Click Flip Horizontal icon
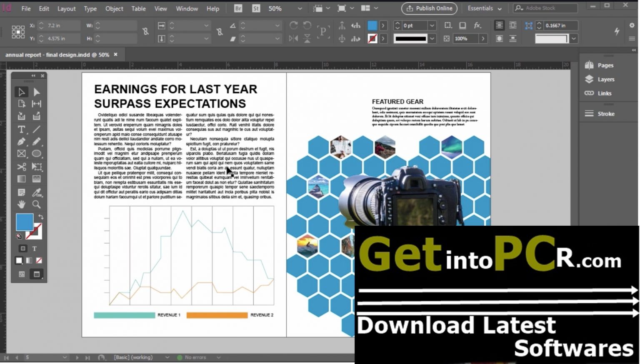 click(x=293, y=38)
